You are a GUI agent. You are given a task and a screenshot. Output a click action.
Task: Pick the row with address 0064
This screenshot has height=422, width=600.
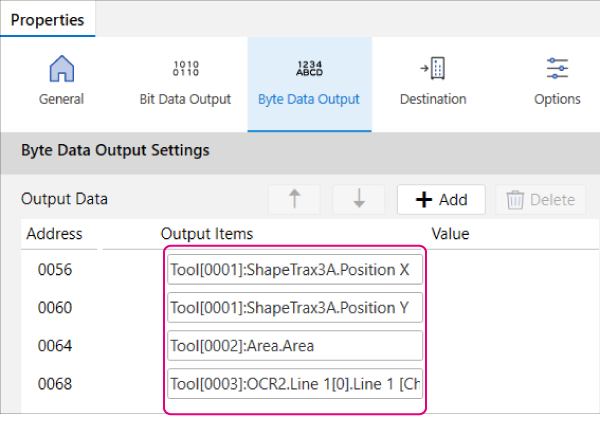(55, 346)
